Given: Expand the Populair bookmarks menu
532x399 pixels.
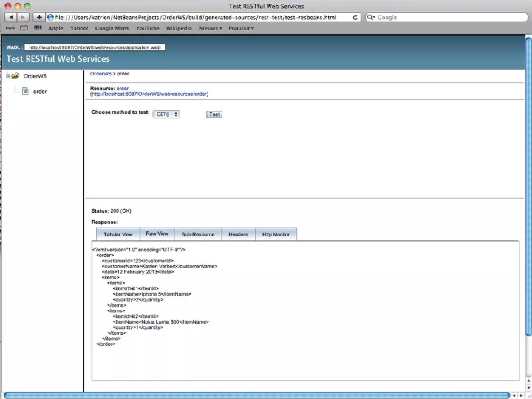Looking at the screenshot, I should (241, 28).
